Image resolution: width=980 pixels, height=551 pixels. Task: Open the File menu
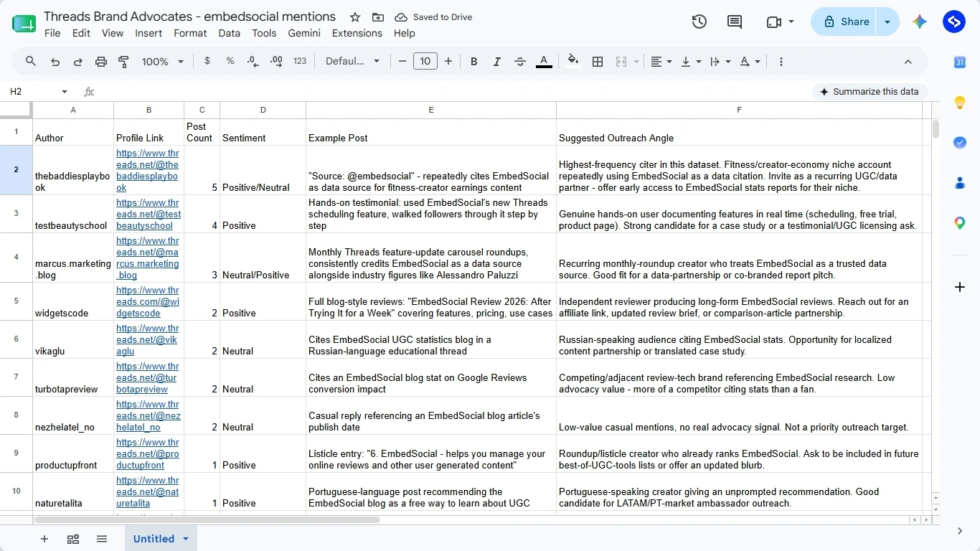pyautogui.click(x=52, y=33)
